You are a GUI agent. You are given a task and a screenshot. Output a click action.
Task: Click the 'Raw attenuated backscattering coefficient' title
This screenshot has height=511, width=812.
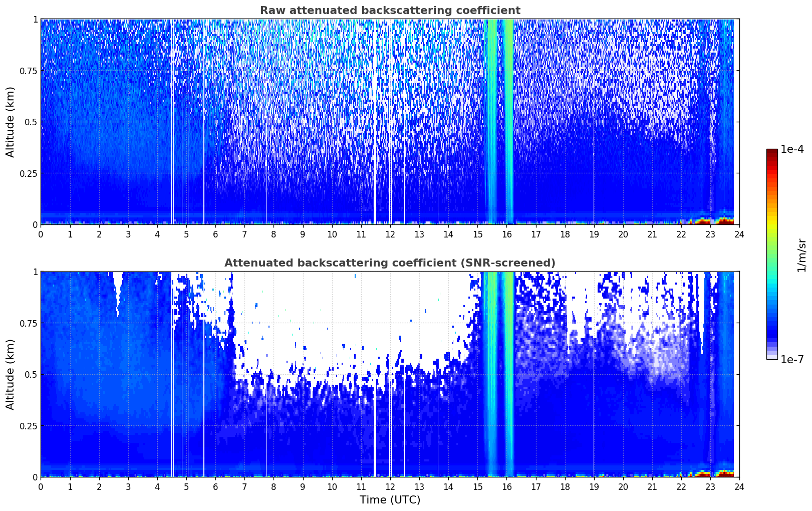(x=390, y=11)
